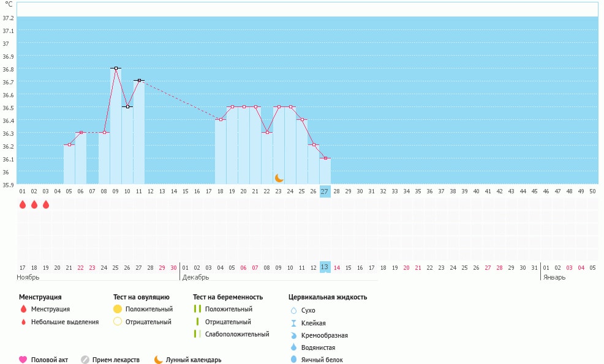The width and height of the screenshot is (604, 364).
Task: Click the large red Менструация legend drop
Action: [x=23, y=309]
